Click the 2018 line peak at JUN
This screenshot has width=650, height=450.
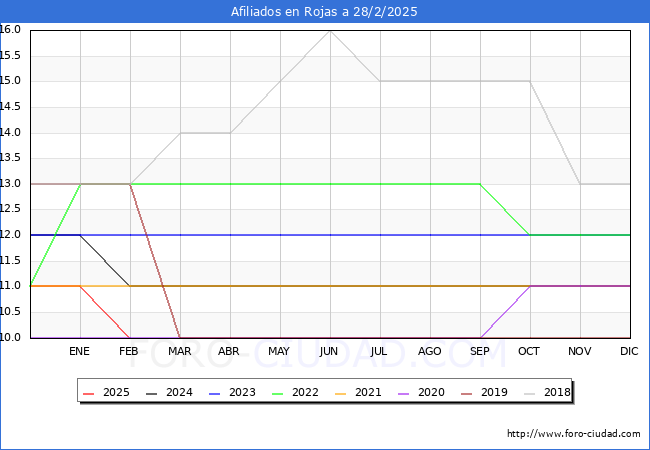(x=330, y=31)
